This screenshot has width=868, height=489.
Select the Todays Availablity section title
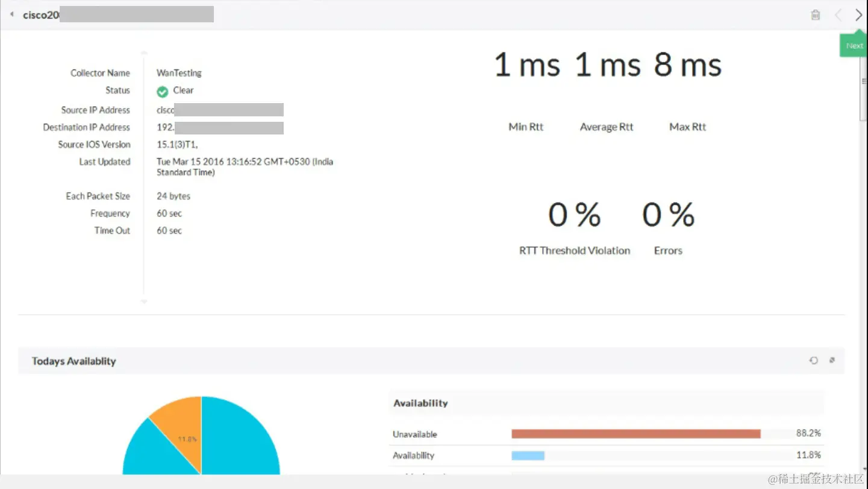point(73,361)
